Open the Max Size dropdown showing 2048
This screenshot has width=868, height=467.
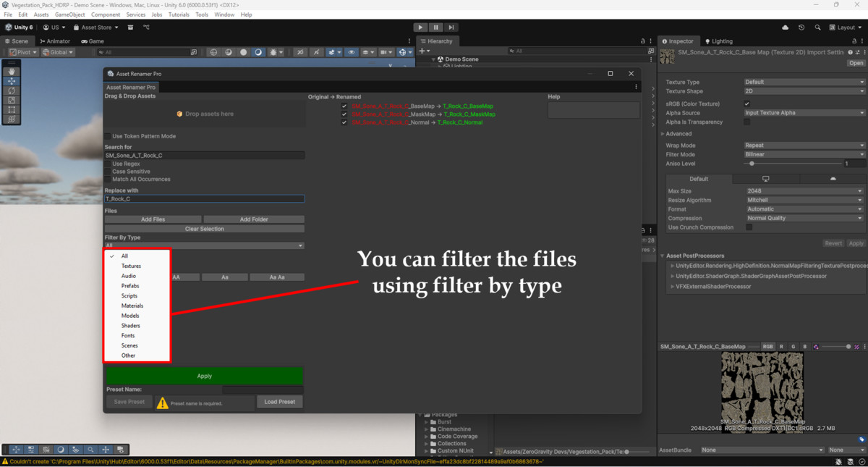804,190
